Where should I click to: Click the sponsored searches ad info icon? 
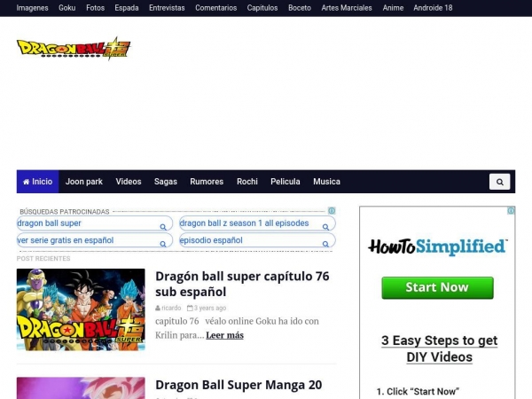(x=332, y=211)
